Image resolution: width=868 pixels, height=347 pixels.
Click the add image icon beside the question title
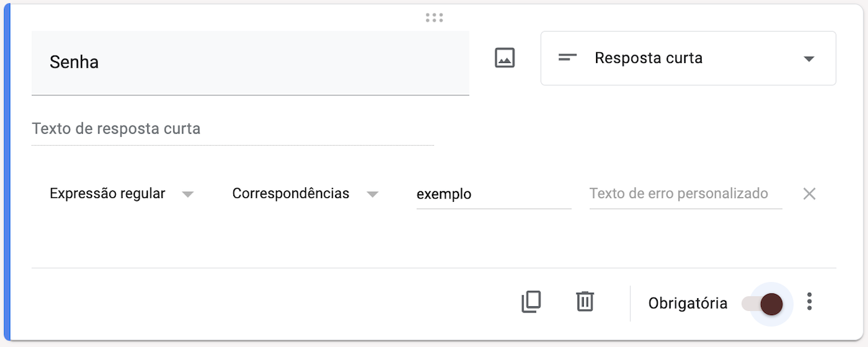click(505, 58)
